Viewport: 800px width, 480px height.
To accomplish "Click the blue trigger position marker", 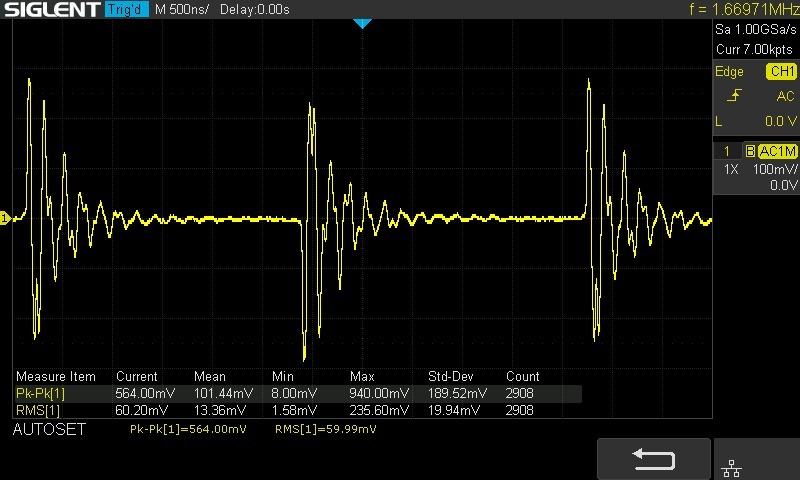I will (x=362, y=23).
